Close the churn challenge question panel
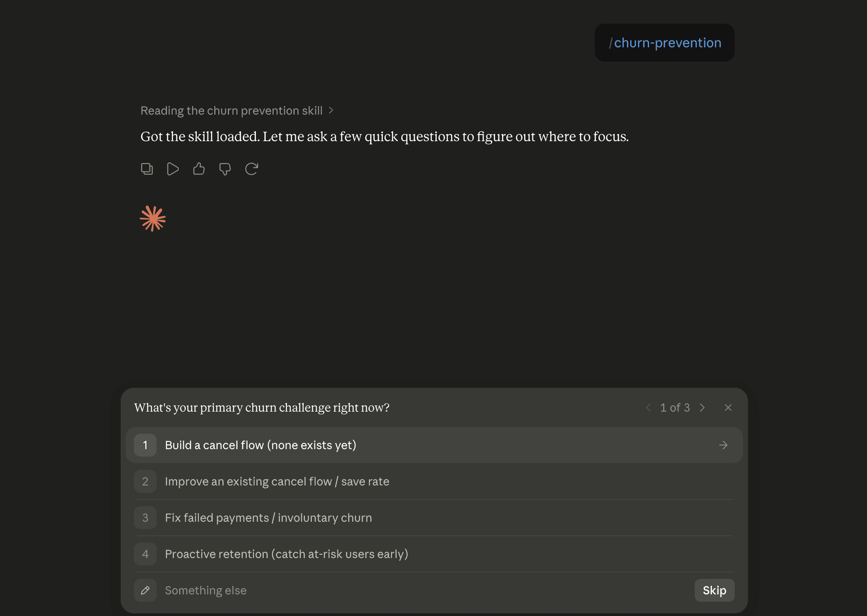The image size is (867, 616). (728, 408)
